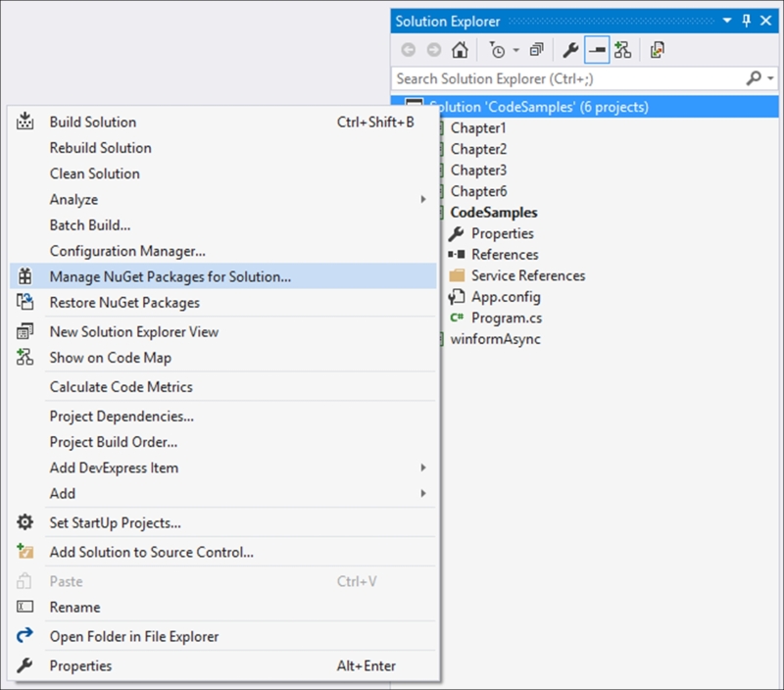This screenshot has height=690, width=784.
Task: Select the Chapter1 project
Action: pos(478,128)
